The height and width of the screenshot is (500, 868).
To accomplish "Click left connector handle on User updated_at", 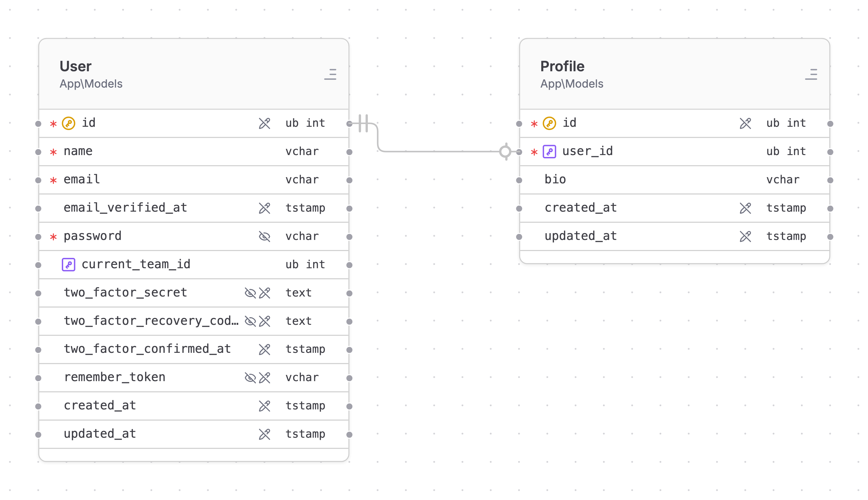I will 38,435.
